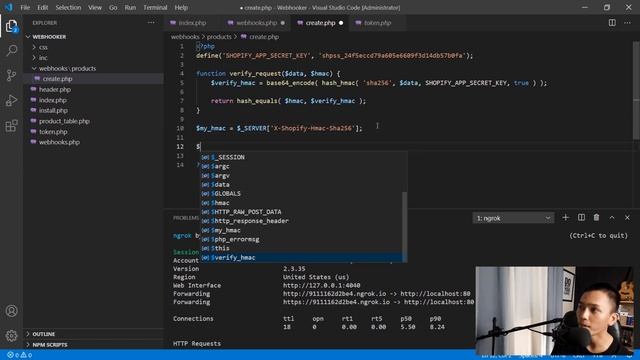
Task: Open the View menu
Action: 95,7
